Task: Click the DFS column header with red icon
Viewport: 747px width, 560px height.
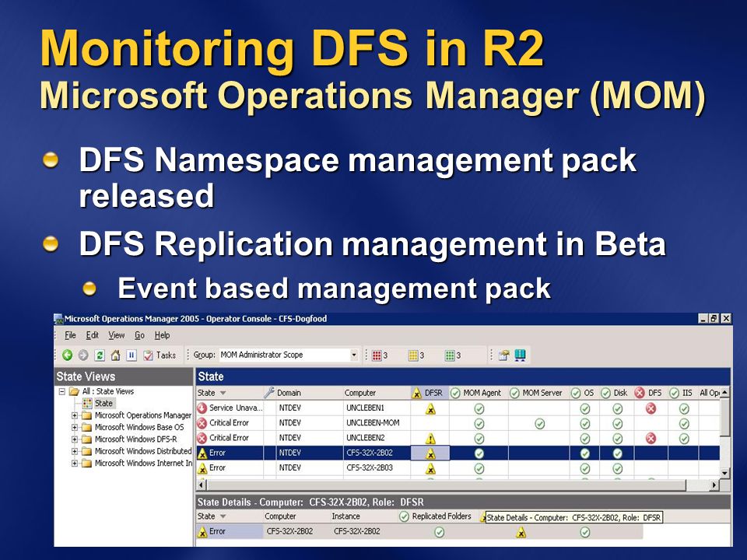Action: 651,393
